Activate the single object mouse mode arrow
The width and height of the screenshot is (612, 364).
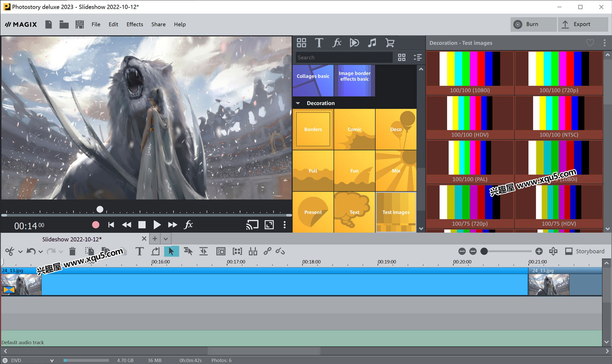(171, 252)
